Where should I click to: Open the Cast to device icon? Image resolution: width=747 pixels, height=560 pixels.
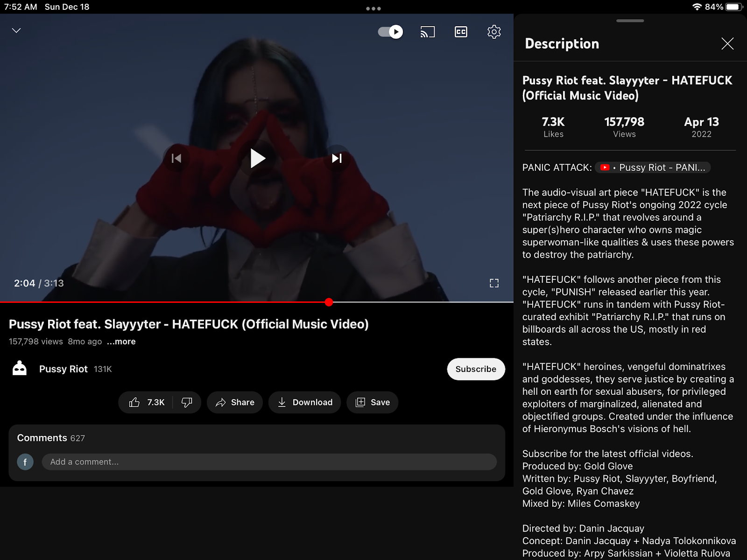[x=428, y=32]
